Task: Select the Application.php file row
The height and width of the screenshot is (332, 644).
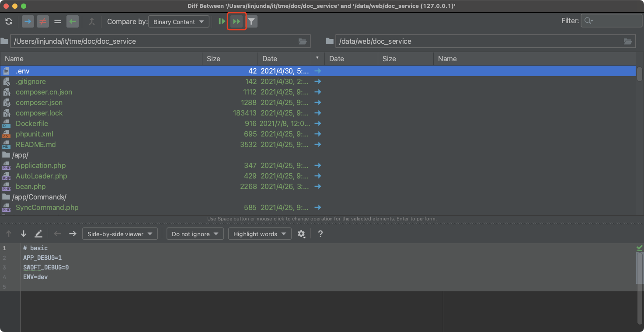Action: click(x=318, y=165)
